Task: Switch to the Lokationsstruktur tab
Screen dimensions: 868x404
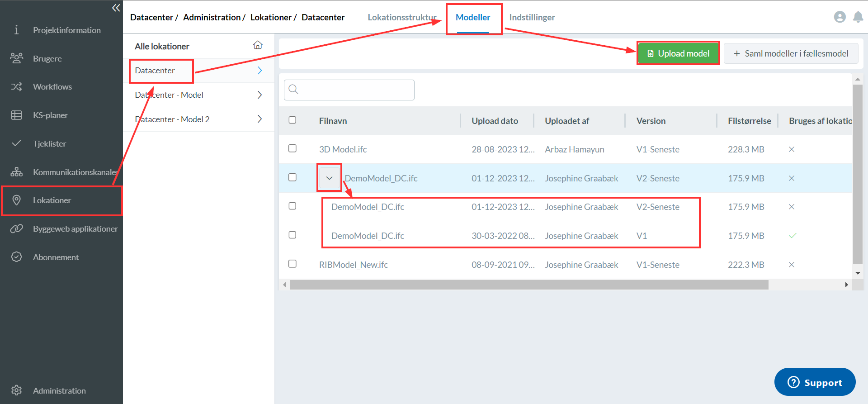Action: tap(401, 17)
